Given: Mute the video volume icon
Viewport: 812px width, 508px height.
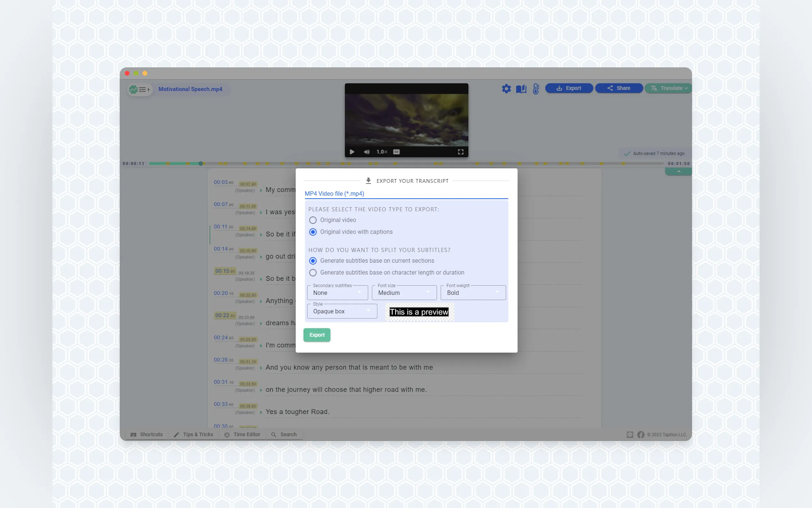Looking at the screenshot, I should (x=367, y=152).
